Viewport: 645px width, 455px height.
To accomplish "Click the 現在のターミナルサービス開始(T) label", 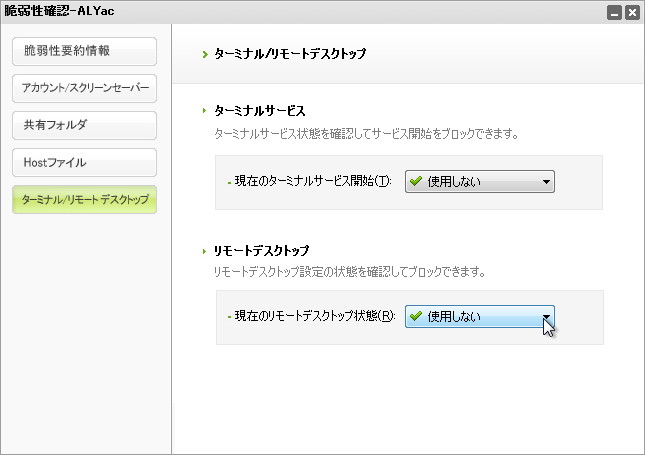I will pyautogui.click(x=312, y=182).
